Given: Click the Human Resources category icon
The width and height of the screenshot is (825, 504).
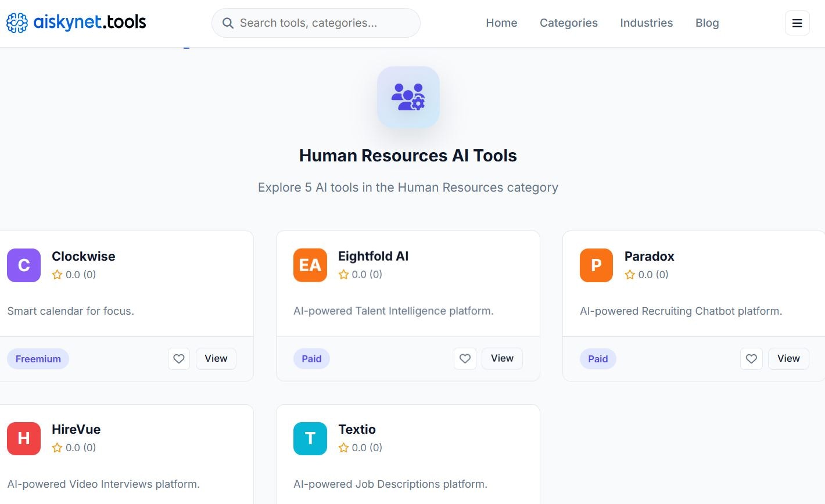Looking at the screenshot, I should (408, 97).
